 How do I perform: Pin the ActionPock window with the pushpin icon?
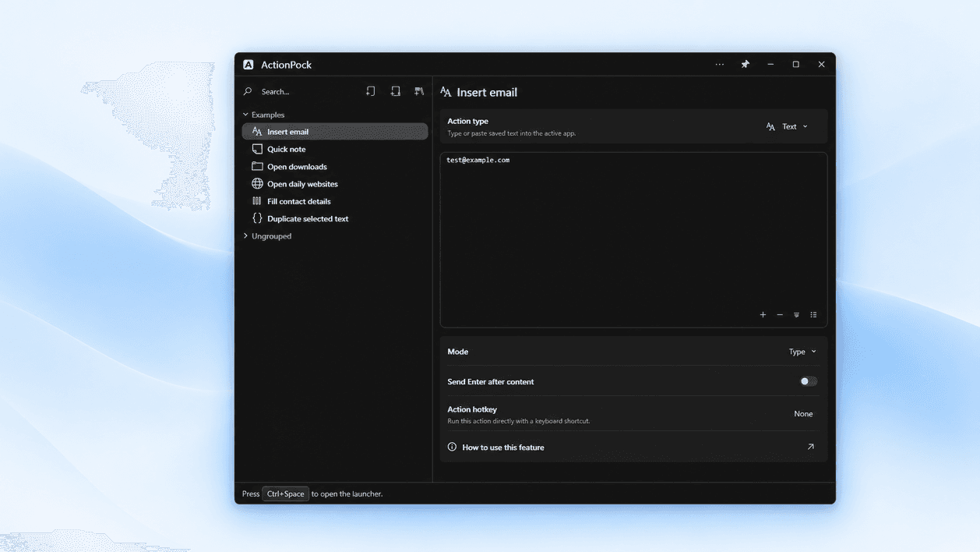(745, 65)
